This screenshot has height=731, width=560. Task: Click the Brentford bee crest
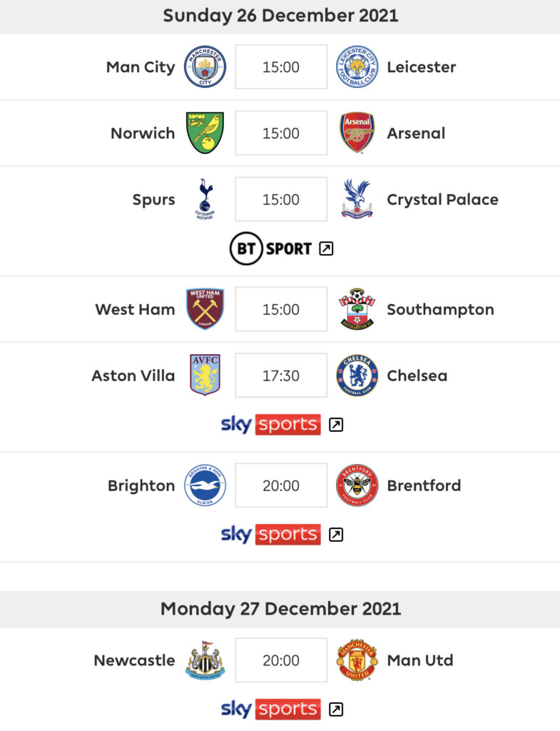coord(357,485)
